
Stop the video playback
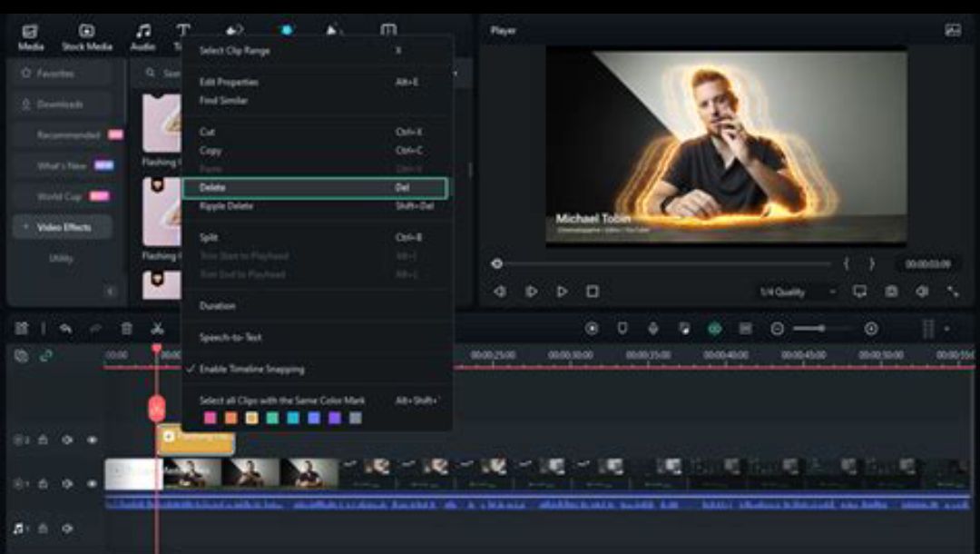tap(593, 292)
